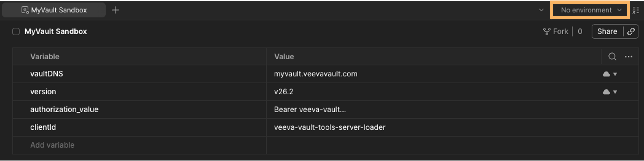The height and width of the screenshot is (161, 644).
Task: Toggle the MyVault Sandbox checkbox
Action: 16,31
